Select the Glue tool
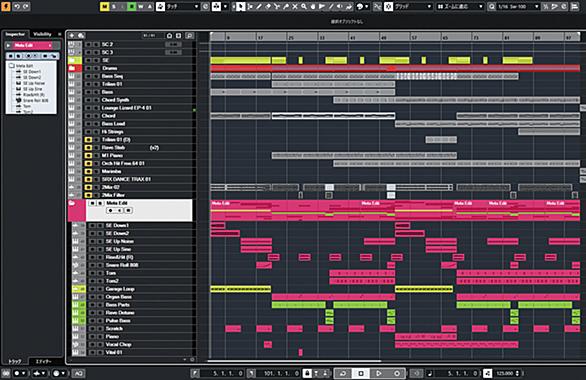 [x=286, y=6]
